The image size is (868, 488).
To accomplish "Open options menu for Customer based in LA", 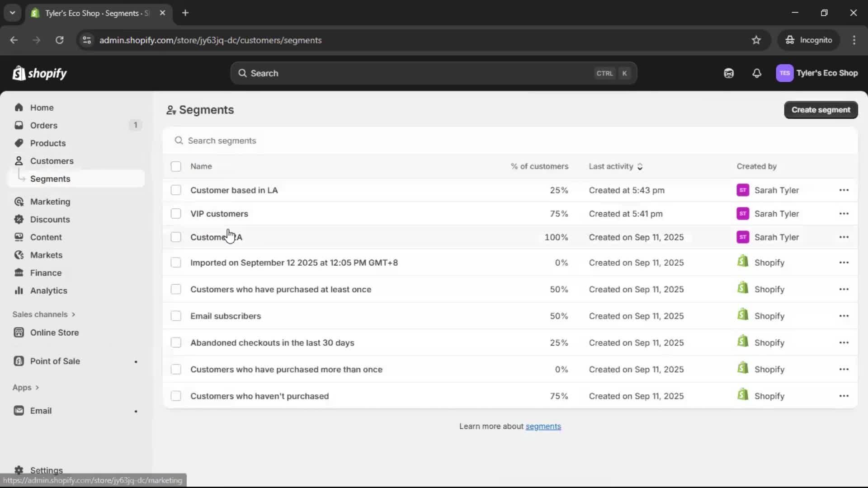I will [x=844, y=190].
